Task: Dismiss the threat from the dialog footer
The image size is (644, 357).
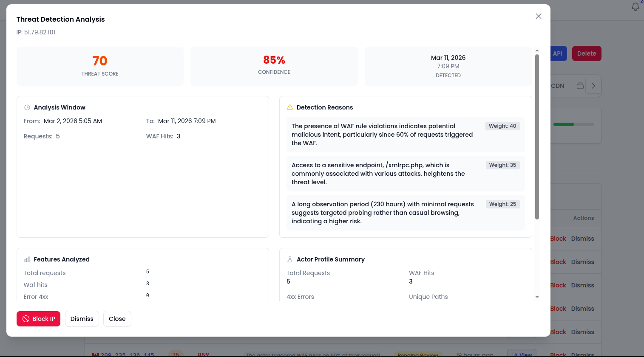Action: tap(82, 319)
